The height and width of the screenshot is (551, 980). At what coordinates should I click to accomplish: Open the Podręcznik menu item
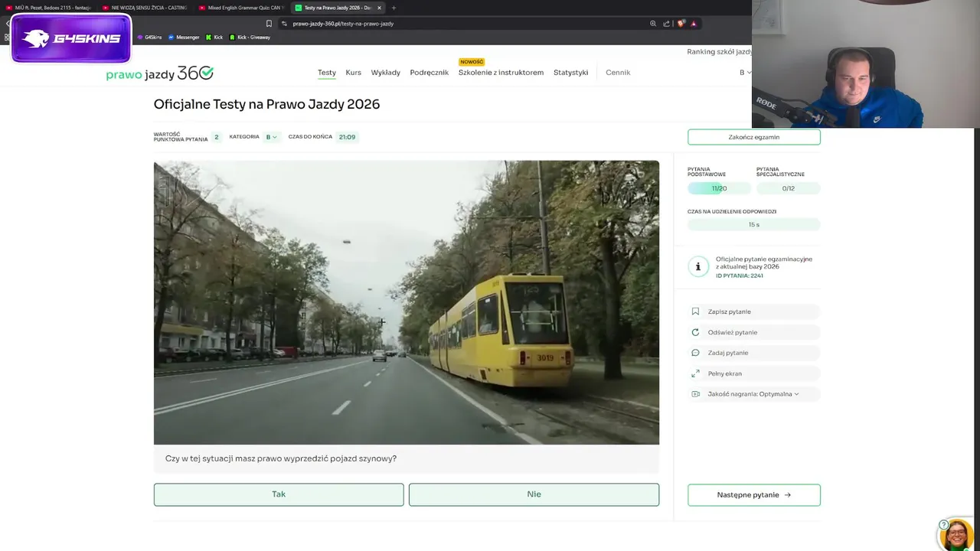coord(429,73)
